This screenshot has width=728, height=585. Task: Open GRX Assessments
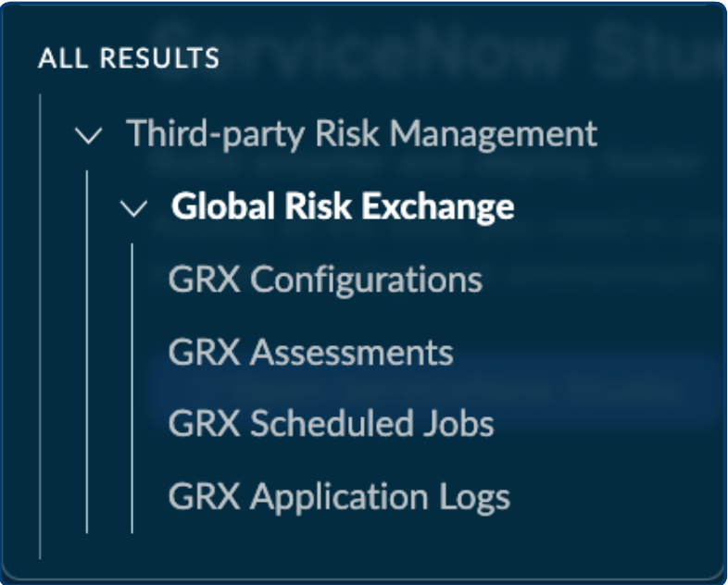click(310, 352)
